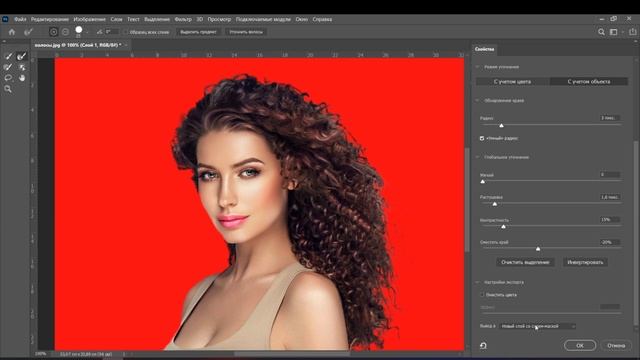Click 'Очистить выделение' button

[x=525, y=262]
